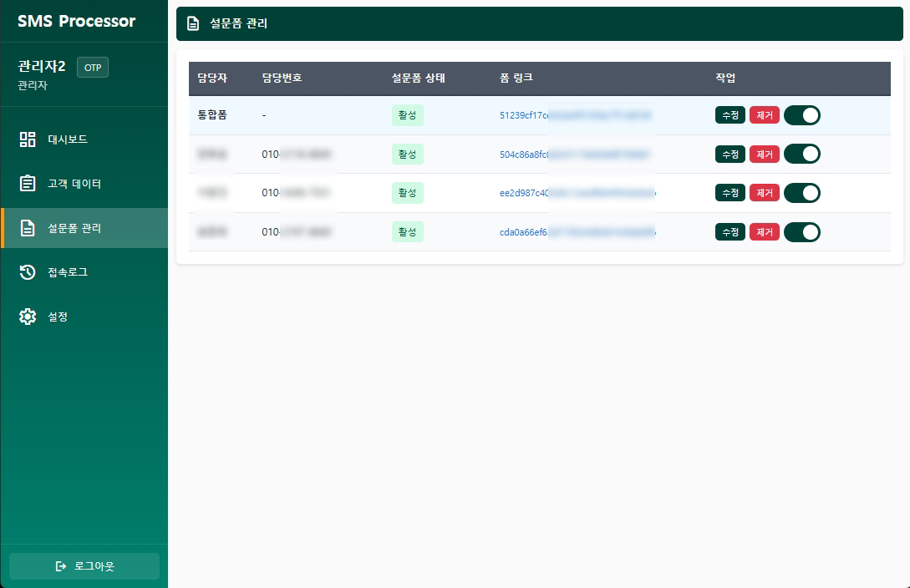
Task: Click the 고객 데이터 people icon
Action: 28,184
